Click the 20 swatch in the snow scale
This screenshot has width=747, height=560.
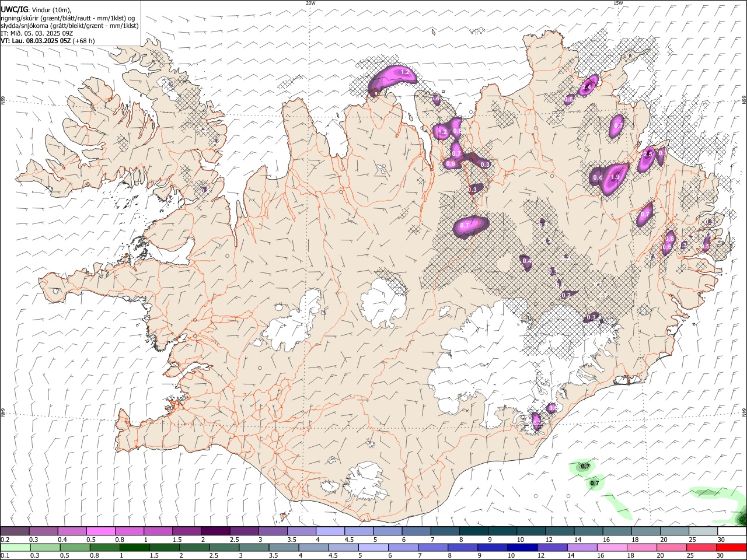coord(674,531)
